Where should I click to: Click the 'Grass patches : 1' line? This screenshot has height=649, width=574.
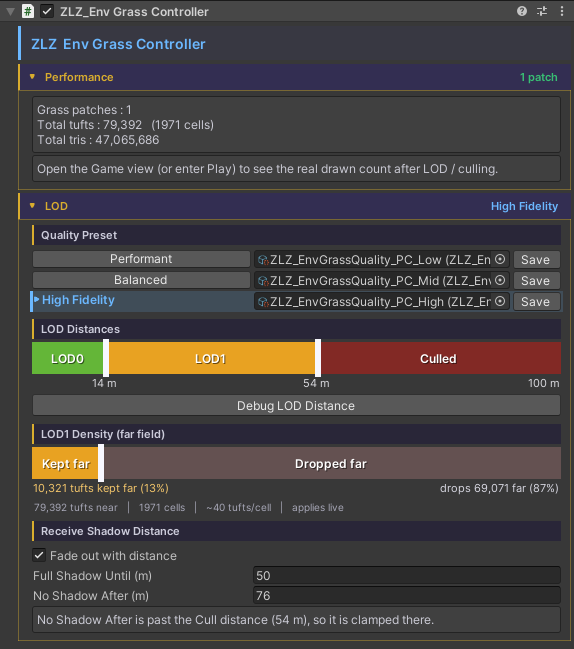[84, 110]
